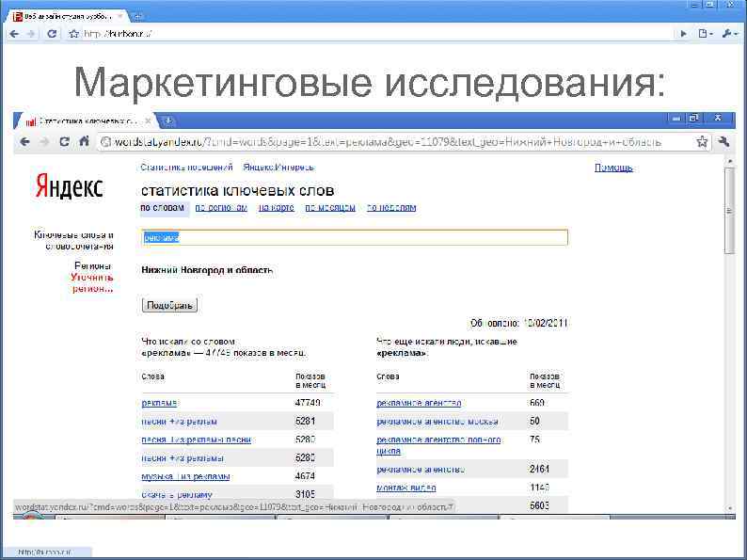Click inner page vertical scrollbar thumb
747x560 pixels.
pyautogui.click(x=729, y=211)
